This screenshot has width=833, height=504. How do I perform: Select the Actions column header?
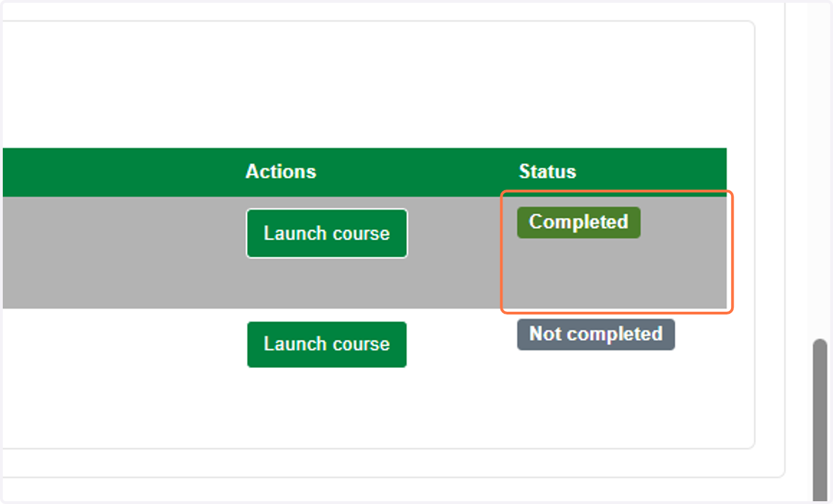tap(280, 171)
